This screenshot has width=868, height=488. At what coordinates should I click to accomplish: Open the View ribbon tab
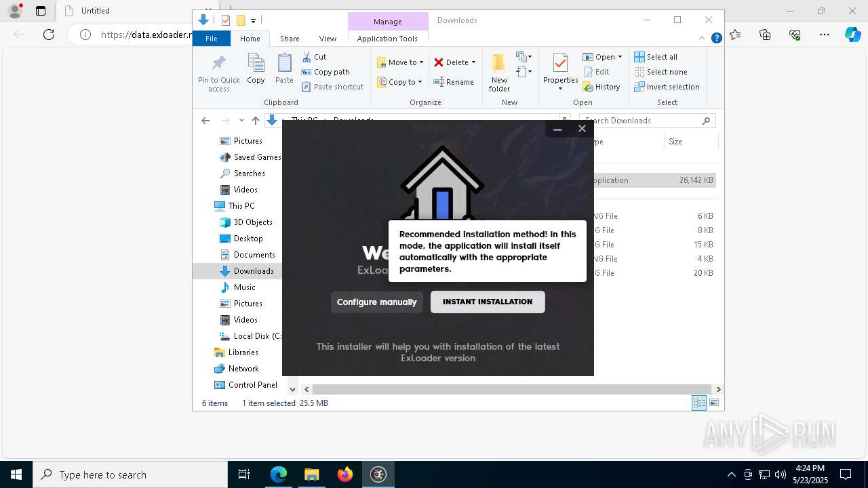click(x=328, y=39)
